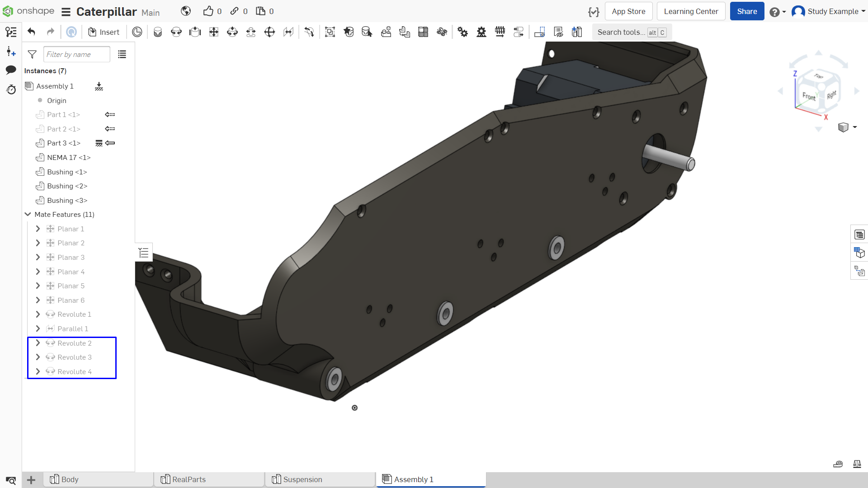
Task: Focus the Filter by name field
Action: pos(76,55)
